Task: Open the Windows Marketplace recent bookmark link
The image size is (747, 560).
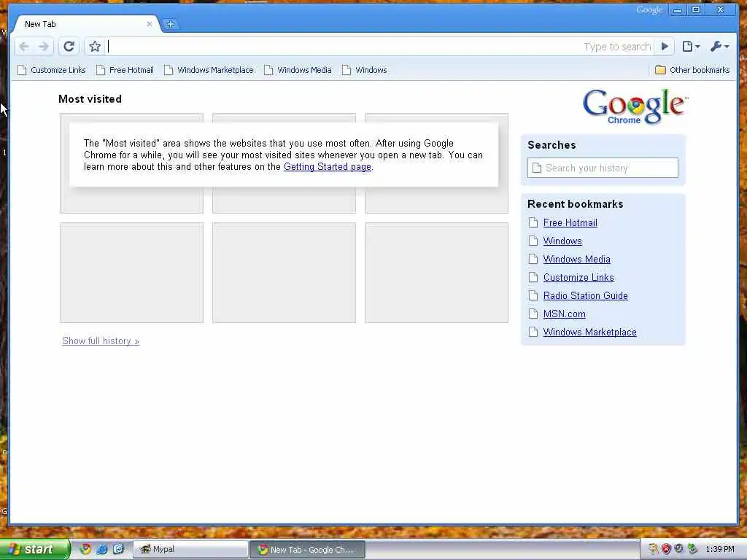Action: [589, 332]
